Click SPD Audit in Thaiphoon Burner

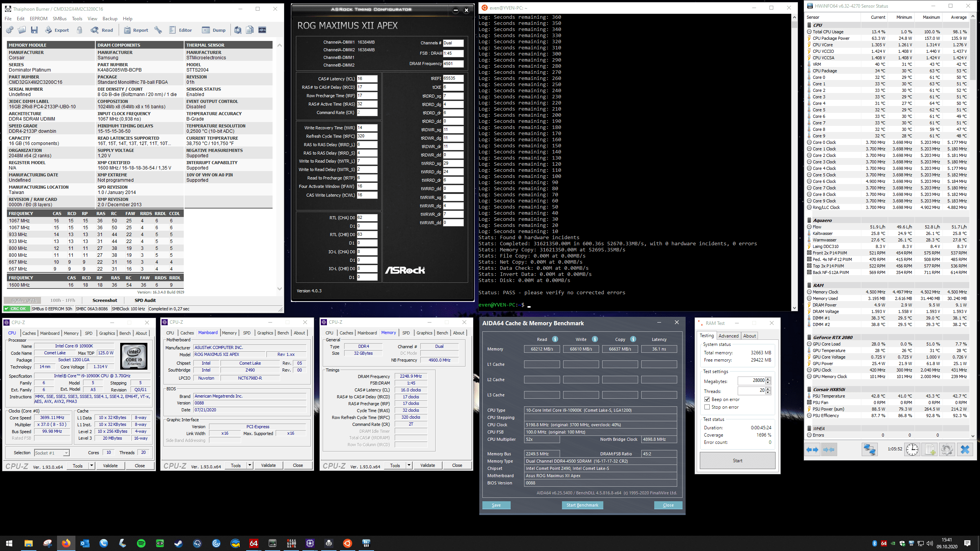145,300
